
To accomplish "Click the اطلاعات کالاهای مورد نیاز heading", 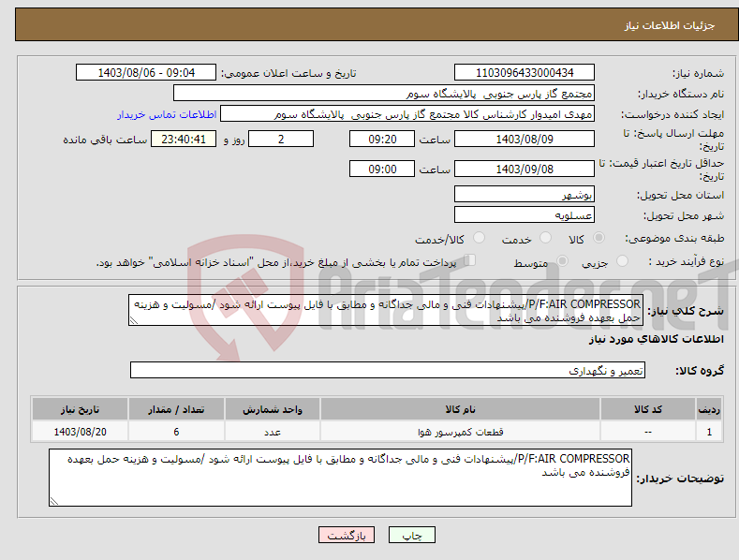I will coord(656,339).
